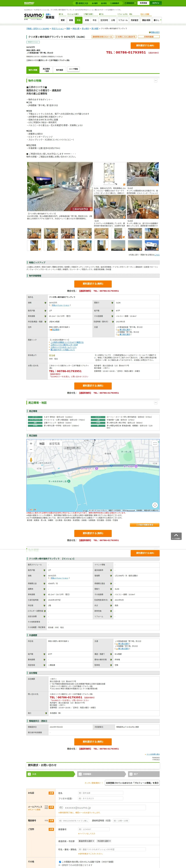
Task: Collapse 周辺環境・地図 section toggle
Action: point(156,402)
